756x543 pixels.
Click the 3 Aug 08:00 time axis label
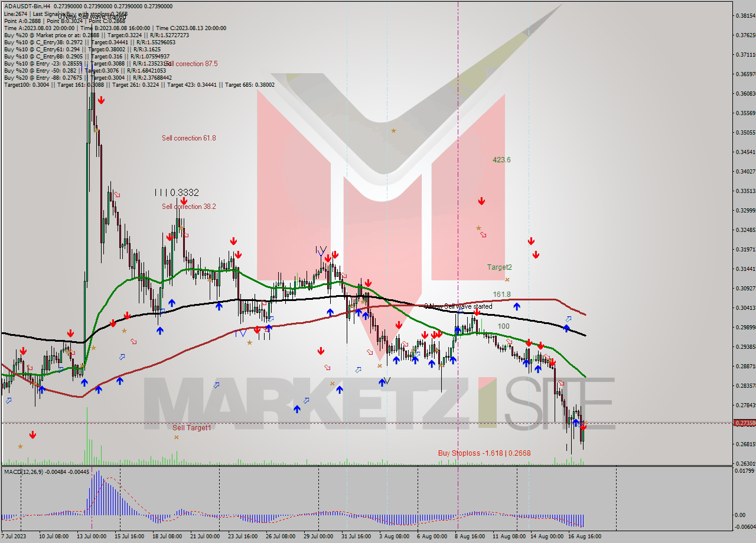click(394, 537)
